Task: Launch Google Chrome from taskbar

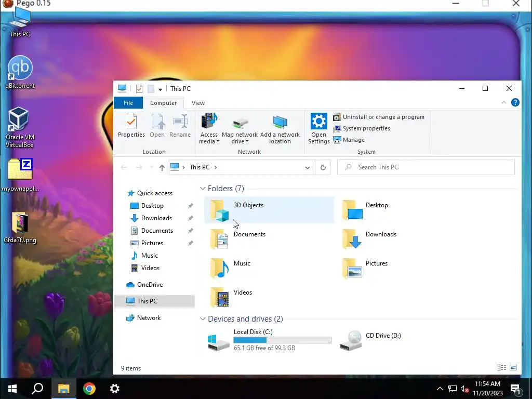Action: [x=89, y=389]
